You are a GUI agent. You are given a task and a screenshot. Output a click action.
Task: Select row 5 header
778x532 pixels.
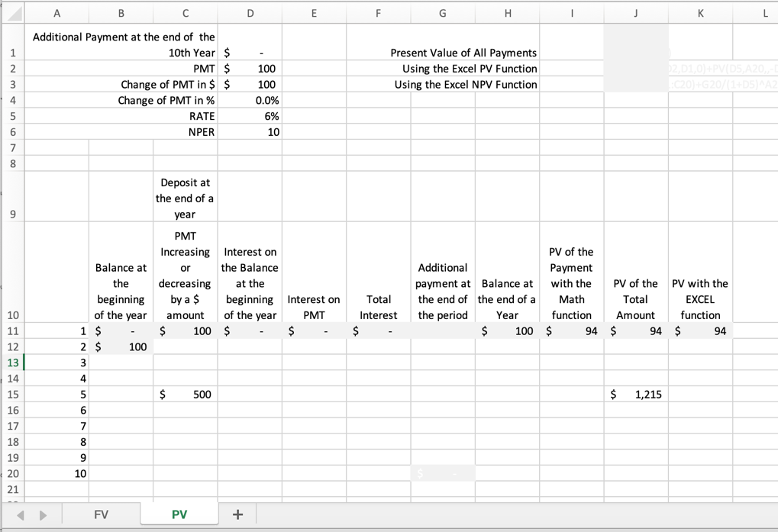coord(13,116)
